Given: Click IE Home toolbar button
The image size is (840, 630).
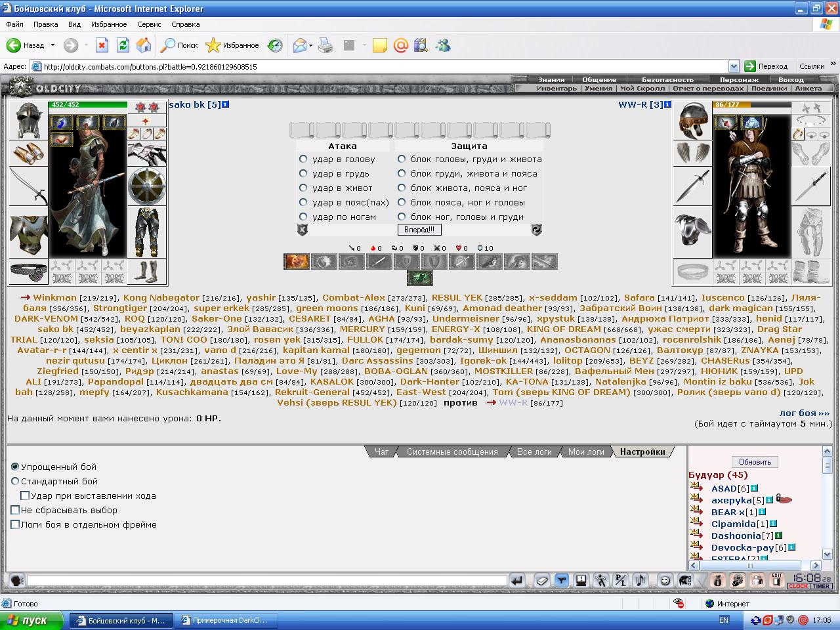Looking at the screenshot, I should click(144, 45).
